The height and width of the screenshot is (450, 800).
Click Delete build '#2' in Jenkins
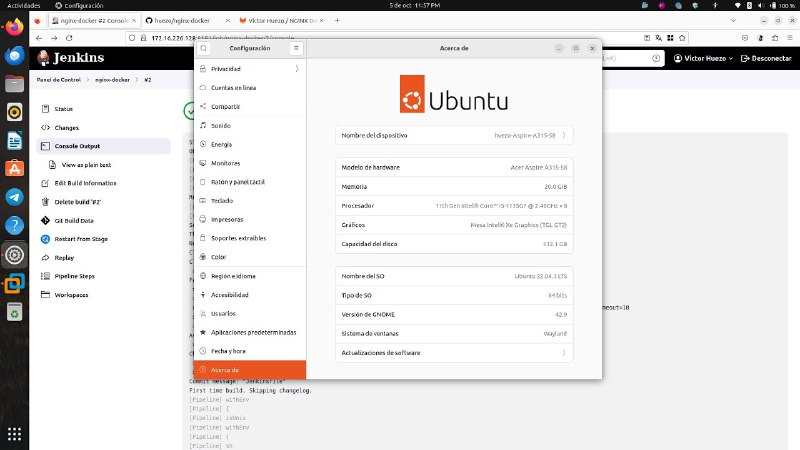[x=104, y=202]
